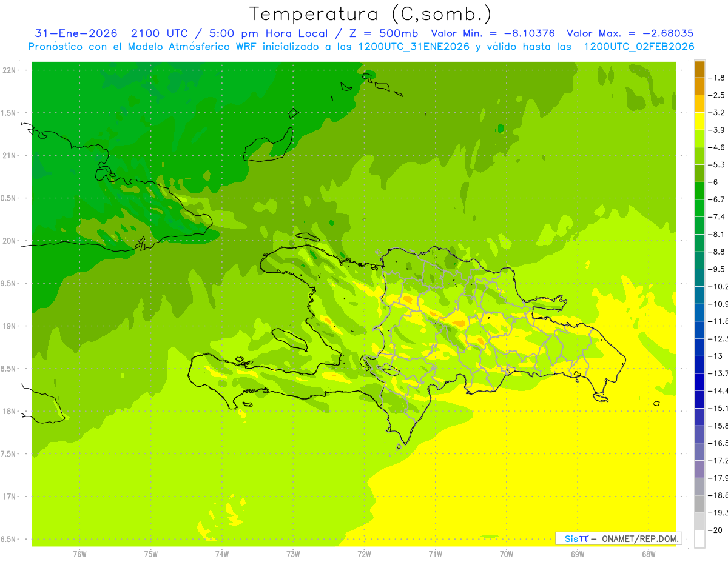This screenshot has height=562, width=728.
Task: Click the 75W longitude axis label
Action: [x=150, y=554]
